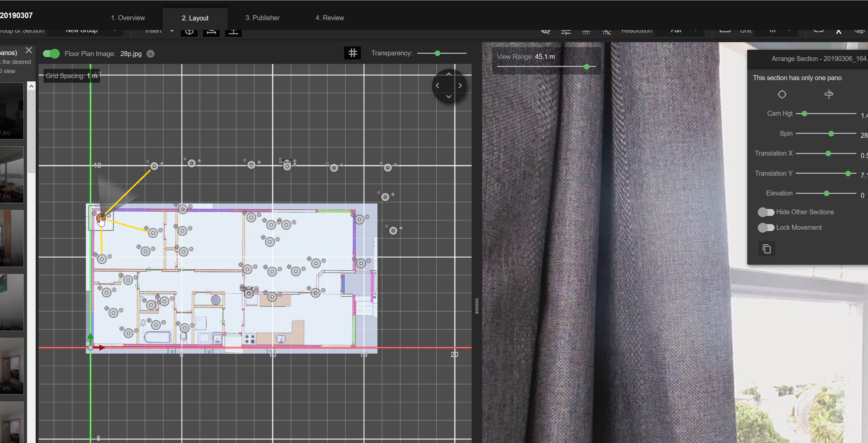Toggle Floor Plan Image visibility switch
Screen dimensions: 868x443
(x=51, y=54)
